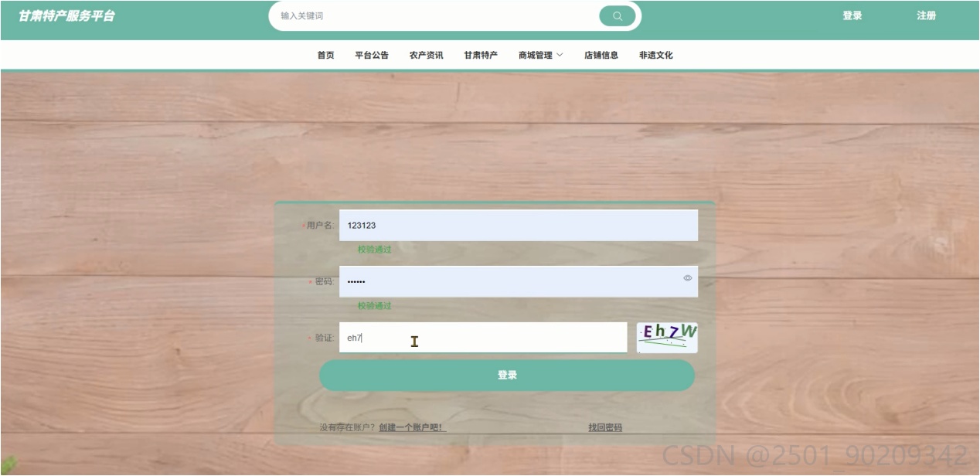Screen dimensions: 980x476
Task: Focus the 用户名 input field
Action: click(x=519, y=226)
